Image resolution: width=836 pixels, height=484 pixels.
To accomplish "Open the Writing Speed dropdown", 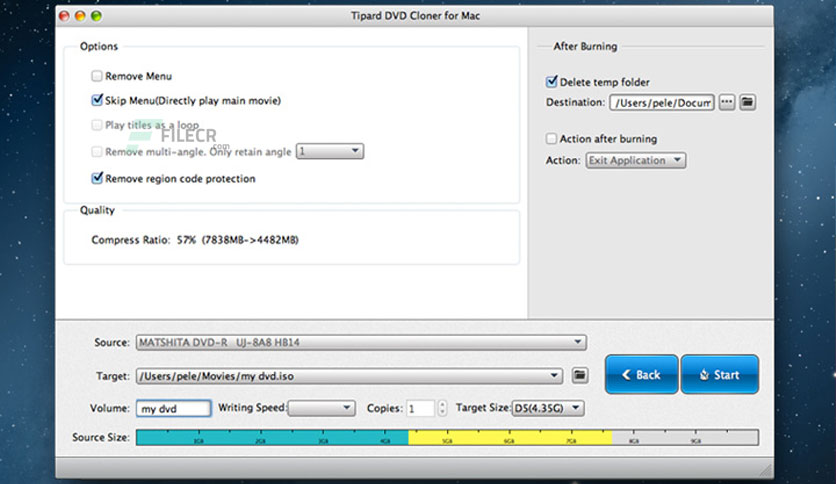I will click(x=321, y=408).
